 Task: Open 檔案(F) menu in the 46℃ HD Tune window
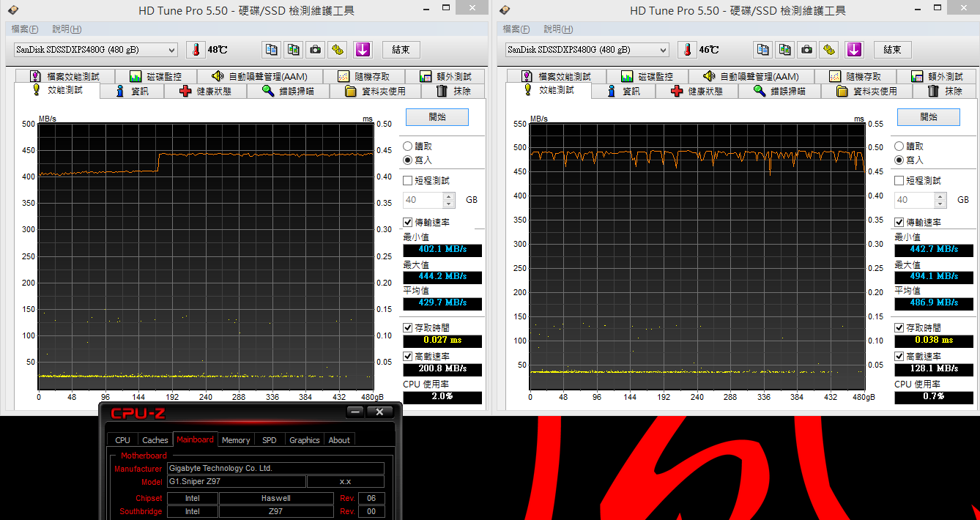516,29
